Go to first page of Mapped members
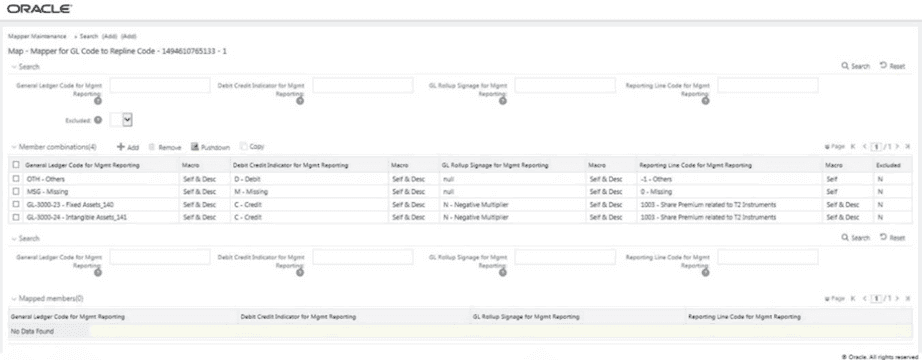The image size is (922, 360). [x=853, y=299]
